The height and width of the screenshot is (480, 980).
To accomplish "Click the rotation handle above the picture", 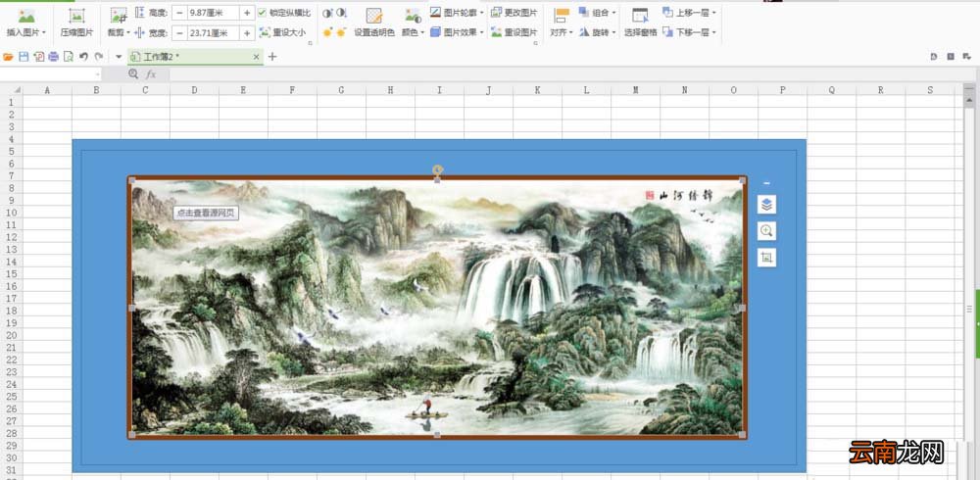I will click(x=437, y=169).
